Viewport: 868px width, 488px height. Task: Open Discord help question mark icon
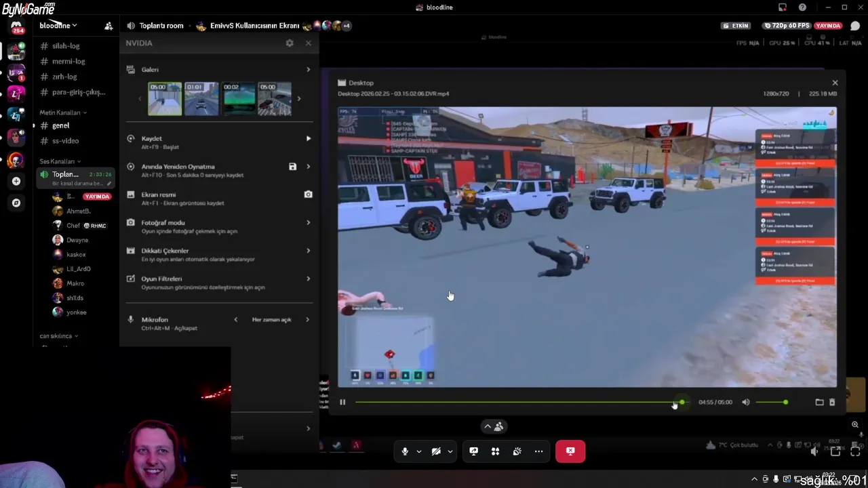pyautogui.click(x=802, y=7)
